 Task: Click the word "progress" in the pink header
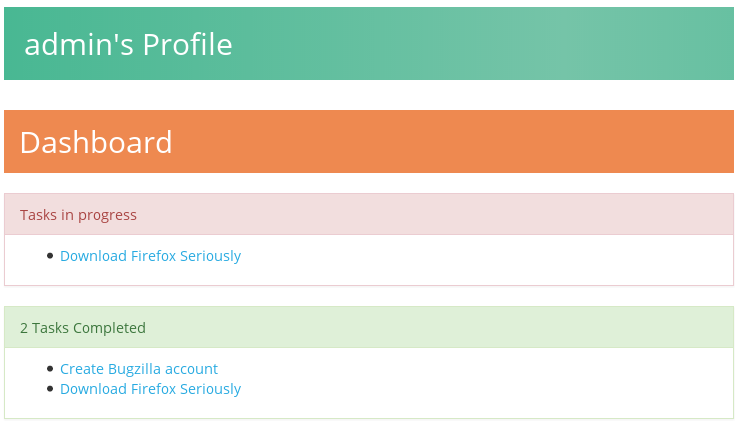(x=107, y=215)
